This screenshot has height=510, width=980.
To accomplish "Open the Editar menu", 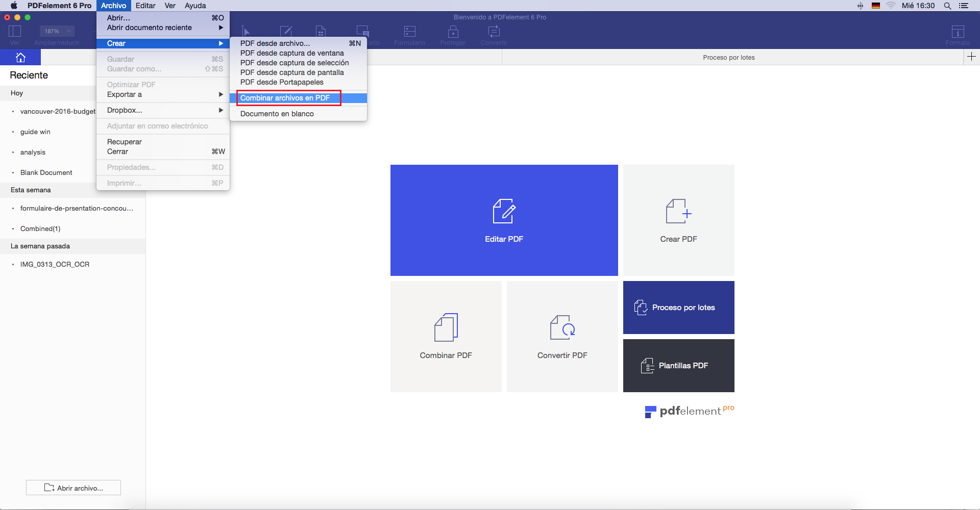I will (x=145, y=6).
